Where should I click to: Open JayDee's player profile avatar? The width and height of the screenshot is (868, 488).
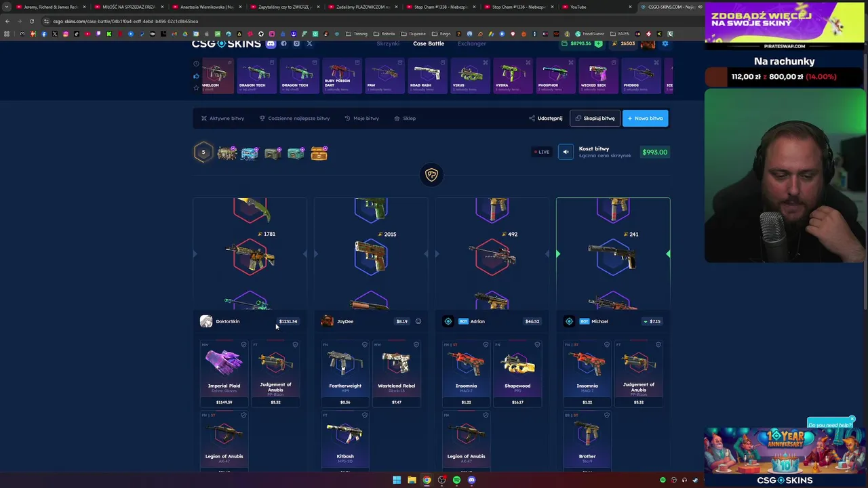(x=327, y=321)
